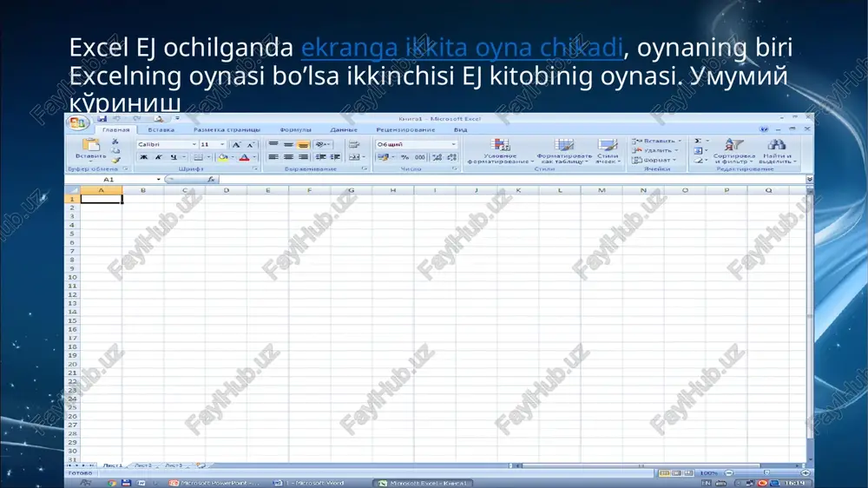Select cell A1 in the worksheet
Image resolution: width=868 pixels, height=488 pixels.
[102, 199]
